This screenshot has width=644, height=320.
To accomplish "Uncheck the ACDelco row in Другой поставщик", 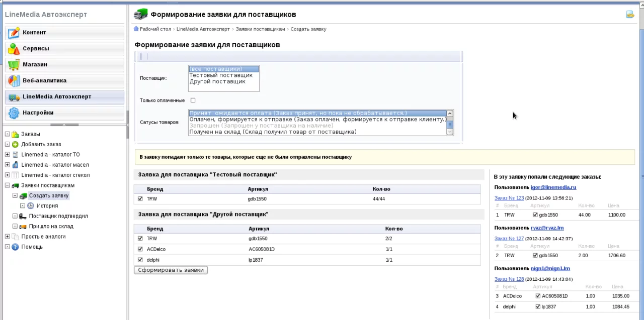I will [x=140, y=249].
